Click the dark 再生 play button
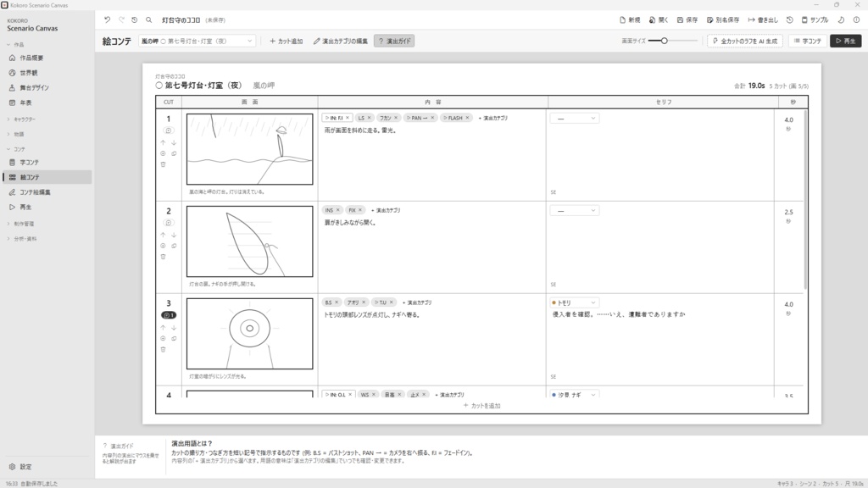This screenshot has width=868, height=488. [x=845, y=41]
